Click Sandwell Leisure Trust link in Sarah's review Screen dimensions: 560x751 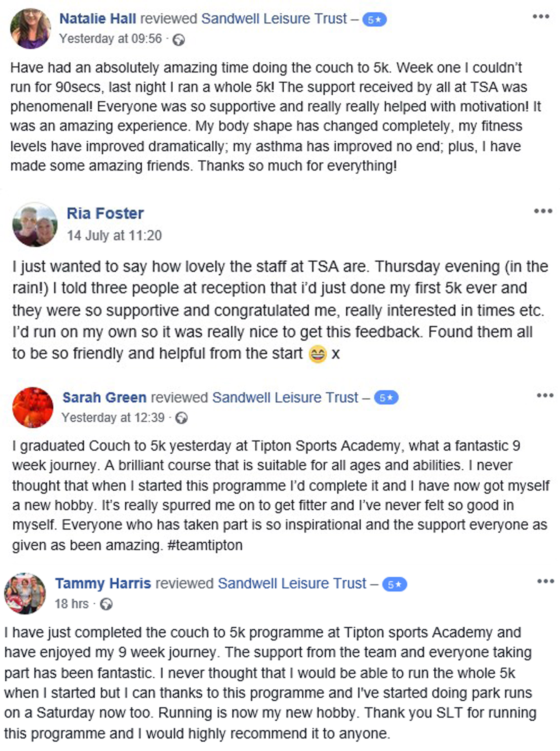(x=285, y=397)
